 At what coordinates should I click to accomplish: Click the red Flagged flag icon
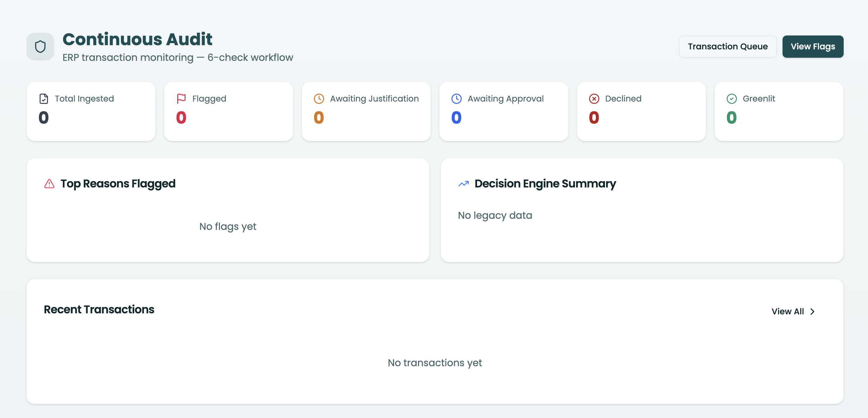181,99
